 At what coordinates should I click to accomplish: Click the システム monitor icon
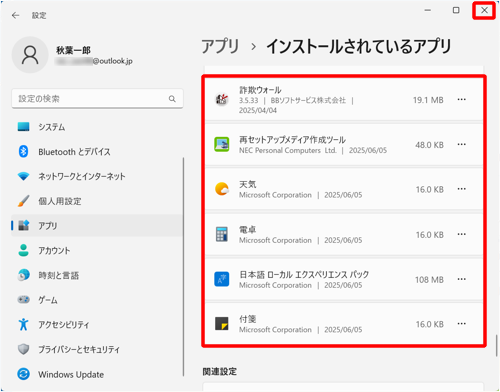click(23, 127)
